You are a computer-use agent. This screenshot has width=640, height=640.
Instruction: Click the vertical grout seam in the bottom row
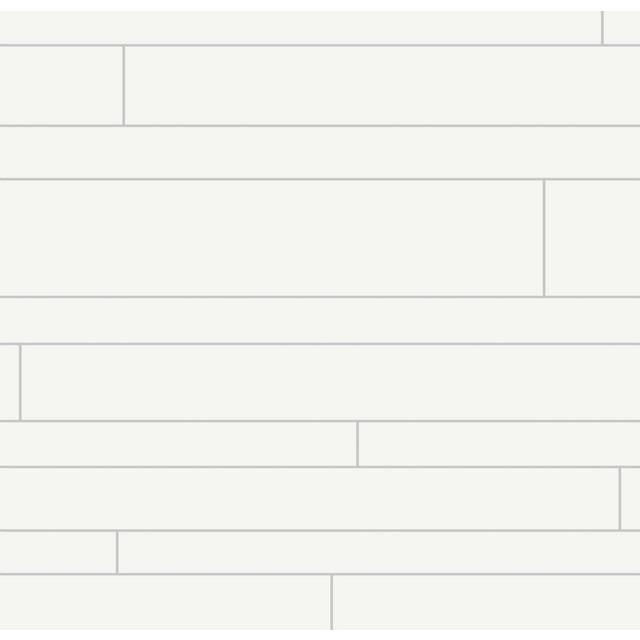[x=331, y=603]
